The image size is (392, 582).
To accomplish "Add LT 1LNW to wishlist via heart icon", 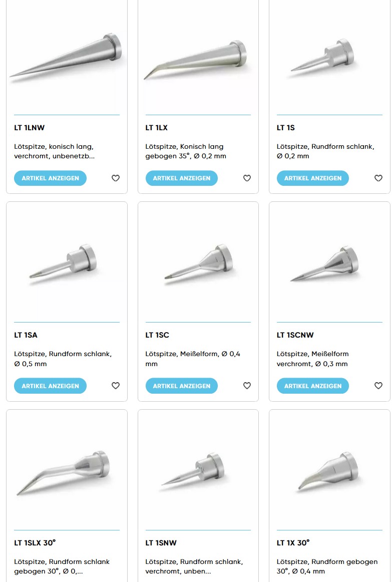I will pos(115,178).
